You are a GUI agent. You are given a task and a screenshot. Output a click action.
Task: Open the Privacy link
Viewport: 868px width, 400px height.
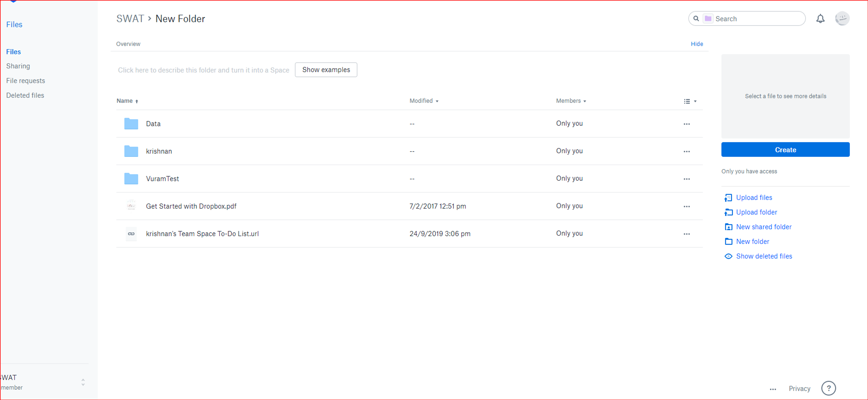point(799,388)
